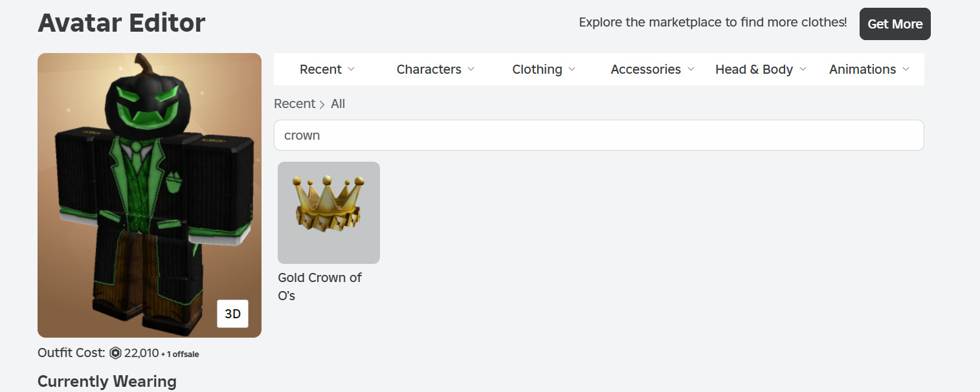Select the All breadcrumb item
Viewport: 980px width, 392px height.
[338, 103]
